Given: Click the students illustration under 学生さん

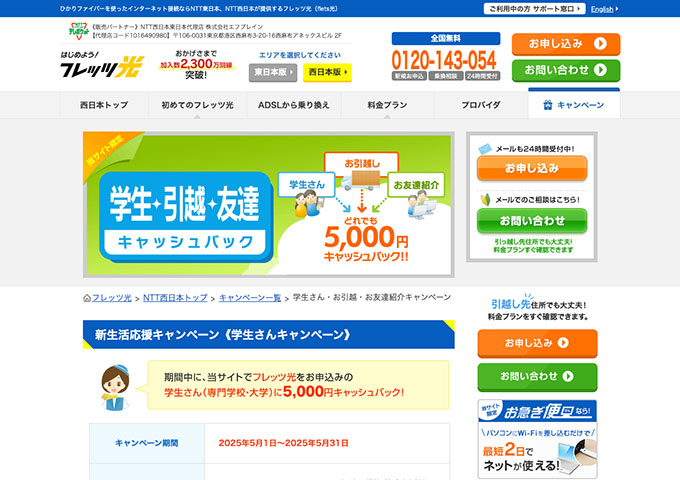Looking at the screenshot, I should point(307,203).
